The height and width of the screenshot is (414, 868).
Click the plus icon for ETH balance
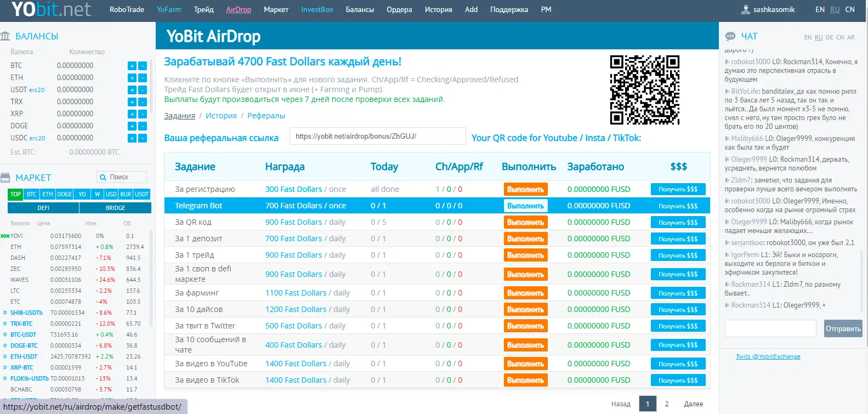coord(132,78)
